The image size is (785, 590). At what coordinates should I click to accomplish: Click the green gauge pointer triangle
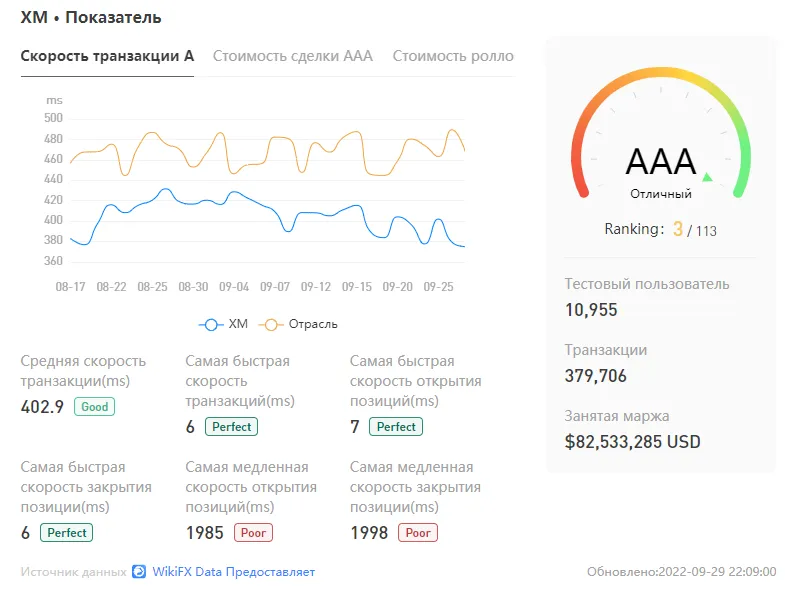tap(707, 176)
